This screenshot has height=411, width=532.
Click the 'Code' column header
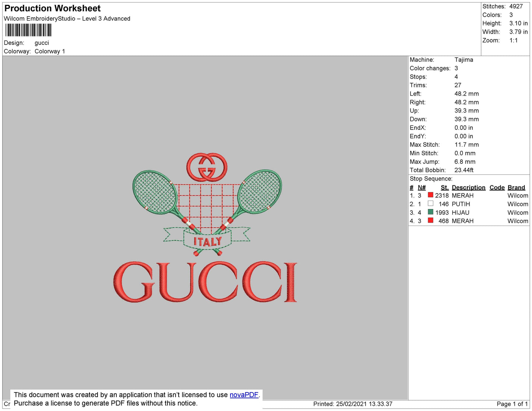point(497,187)
